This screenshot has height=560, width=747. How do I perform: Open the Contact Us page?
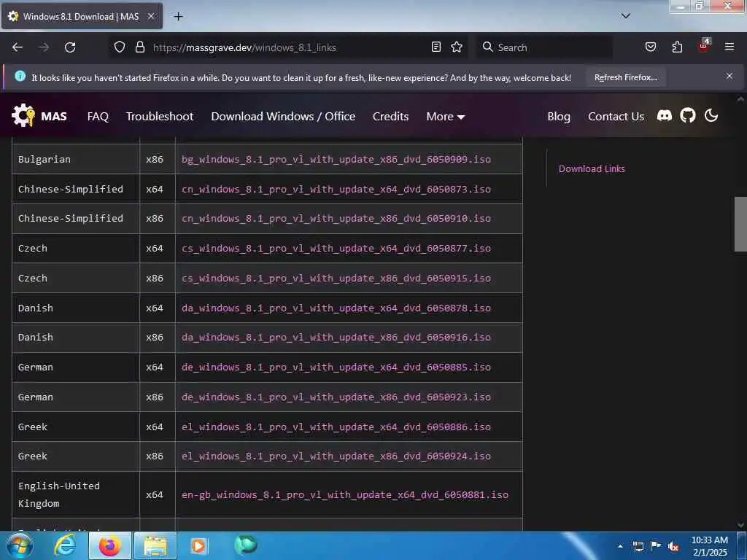pyautogui.click(x=616, y=117)
